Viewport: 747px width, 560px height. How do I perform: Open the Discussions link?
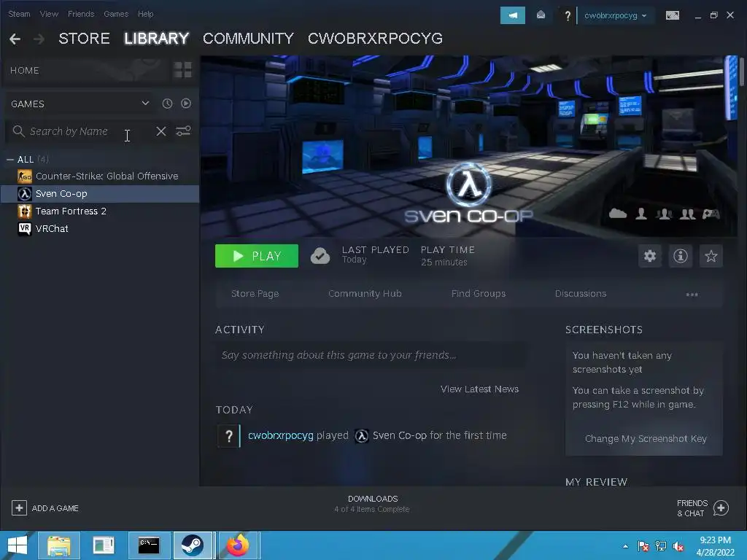[580, 294]
